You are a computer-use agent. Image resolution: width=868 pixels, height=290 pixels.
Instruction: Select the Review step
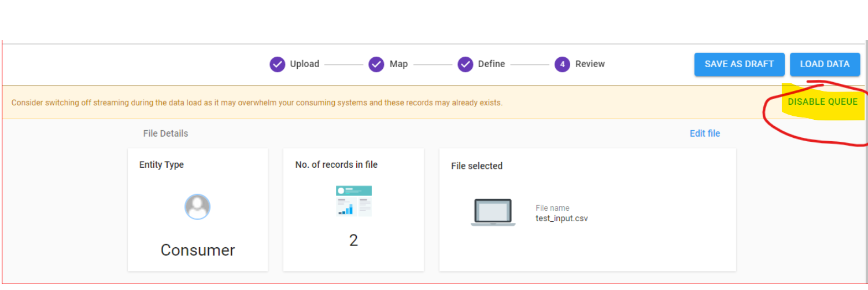579,64
